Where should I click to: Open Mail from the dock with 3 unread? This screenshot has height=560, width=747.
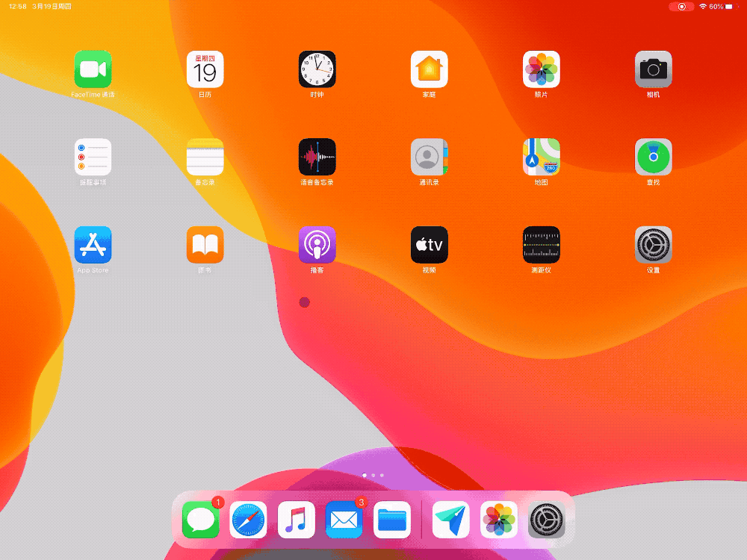344,520
